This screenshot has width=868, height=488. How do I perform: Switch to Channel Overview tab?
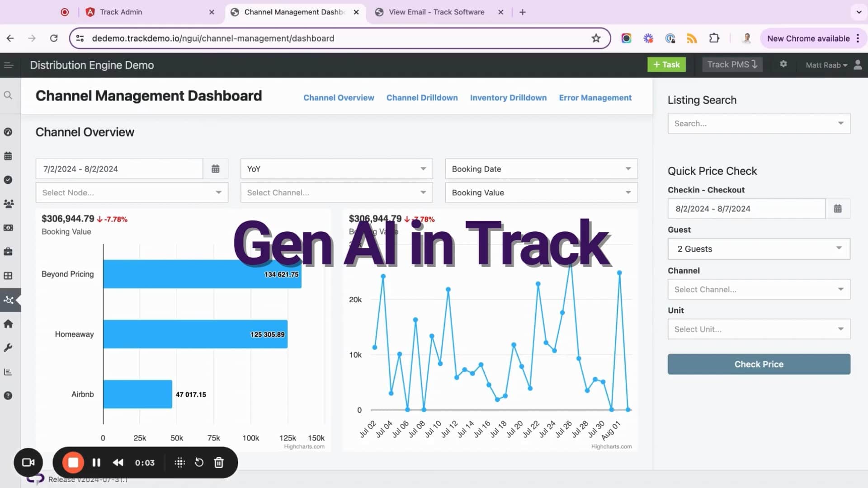(339, 98)
